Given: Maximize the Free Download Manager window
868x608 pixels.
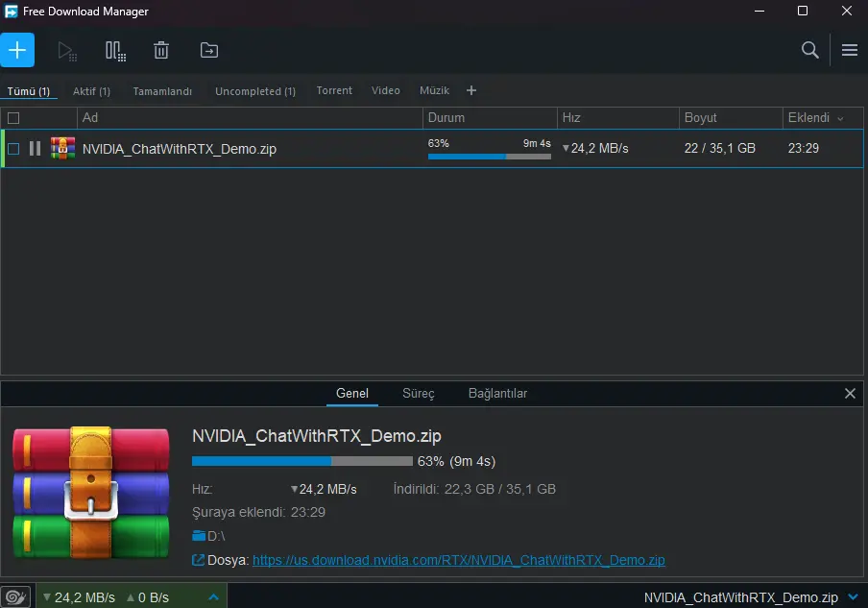Looking at the screenshot, I should point(802,11).
